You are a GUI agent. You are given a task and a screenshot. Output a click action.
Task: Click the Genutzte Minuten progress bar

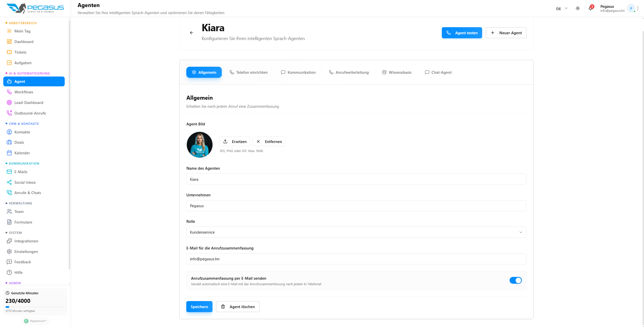(35, 307)
